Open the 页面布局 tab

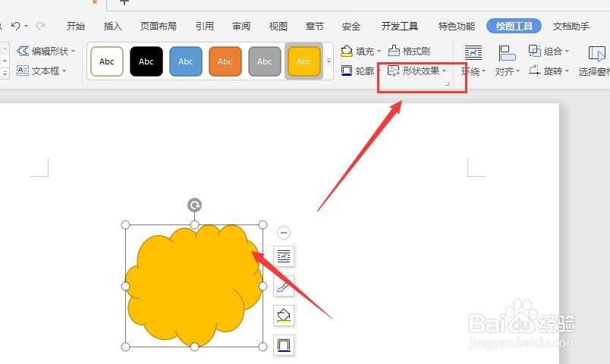(159, 26)
